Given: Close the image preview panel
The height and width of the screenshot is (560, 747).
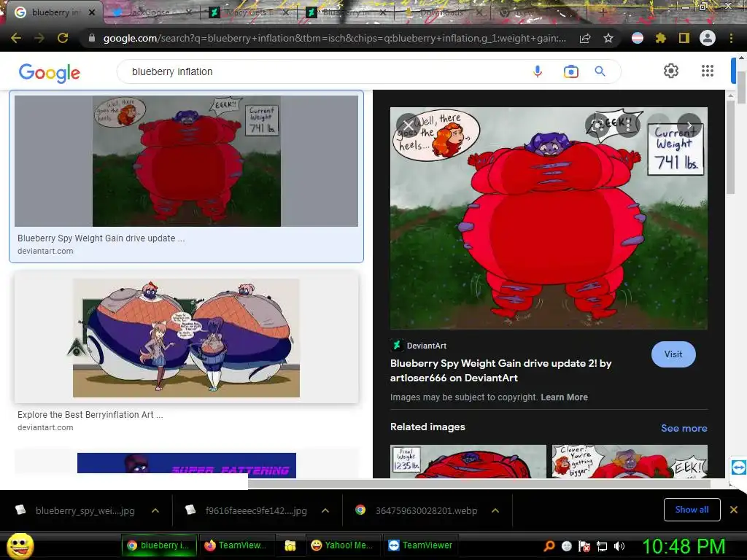Looking at the screenshot, I should 409,125.
